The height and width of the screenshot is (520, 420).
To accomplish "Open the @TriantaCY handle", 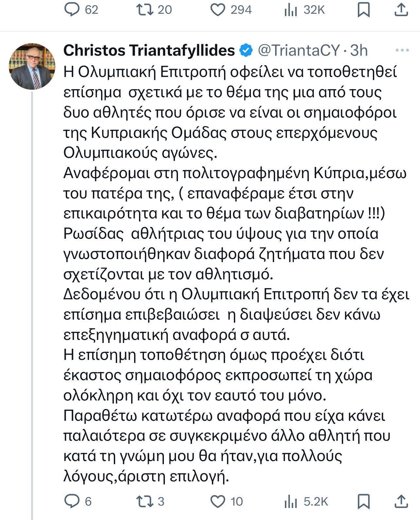I will pos(299,50).
